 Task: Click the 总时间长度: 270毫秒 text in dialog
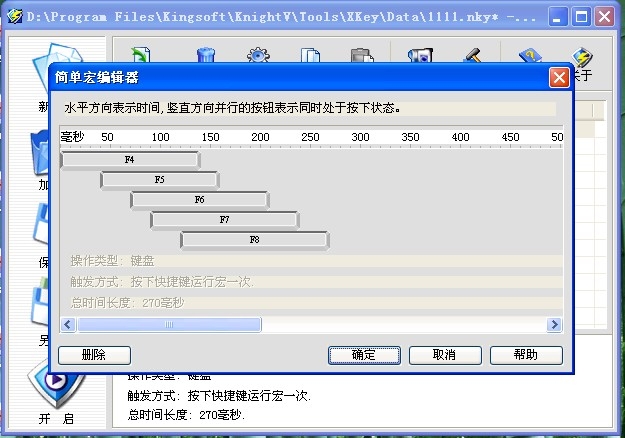tap(128, 303)
